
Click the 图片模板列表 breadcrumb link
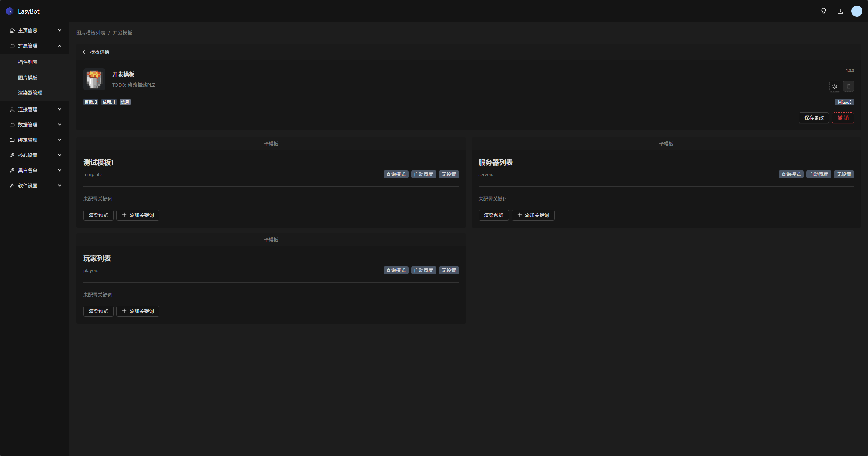pos(91,33)
